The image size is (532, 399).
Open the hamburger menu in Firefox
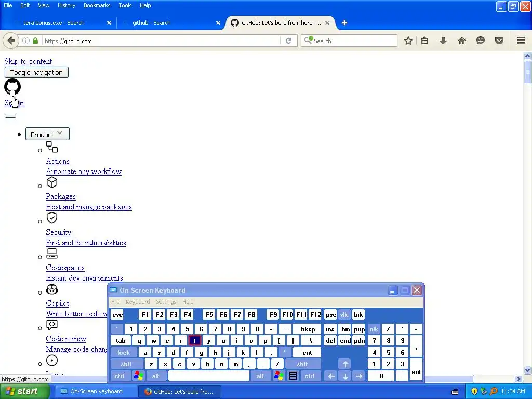click(x=521, y=41)
